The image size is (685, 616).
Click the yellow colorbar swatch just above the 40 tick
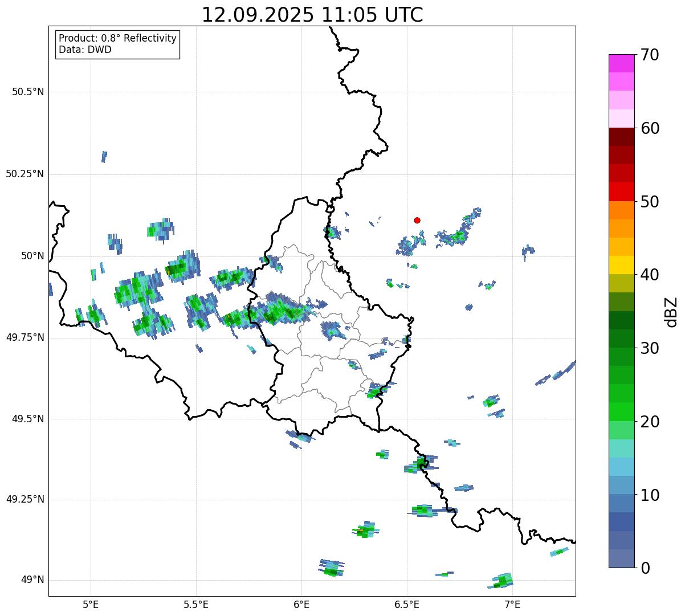(621, 265)
